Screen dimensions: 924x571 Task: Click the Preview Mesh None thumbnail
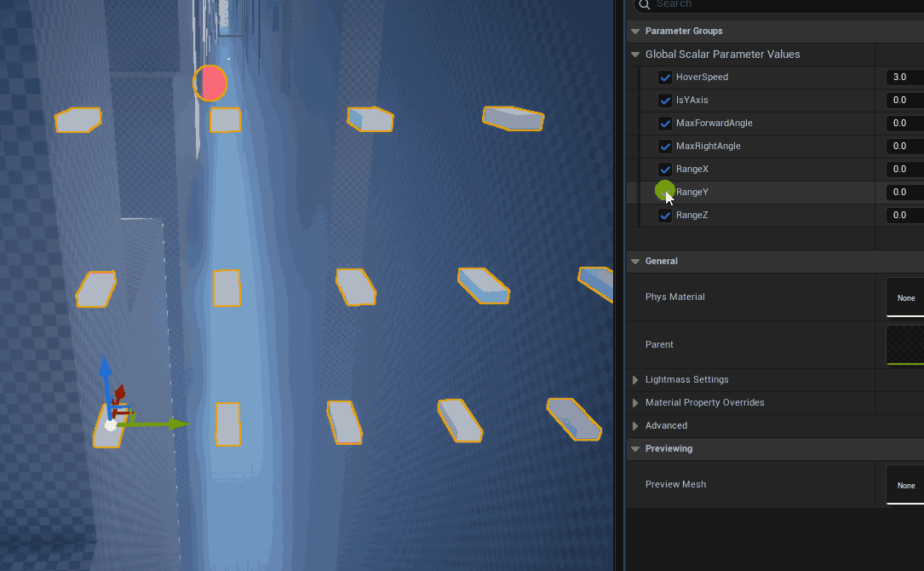(x=905, y=485)
